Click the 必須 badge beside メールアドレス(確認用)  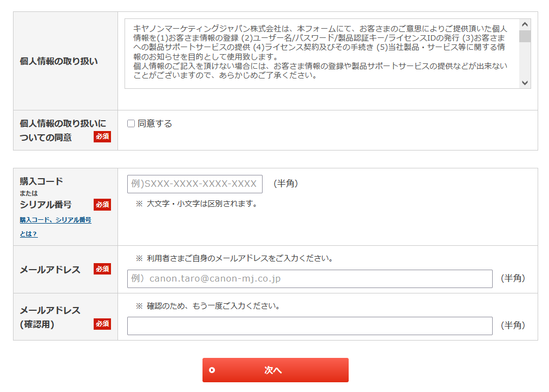102,324
